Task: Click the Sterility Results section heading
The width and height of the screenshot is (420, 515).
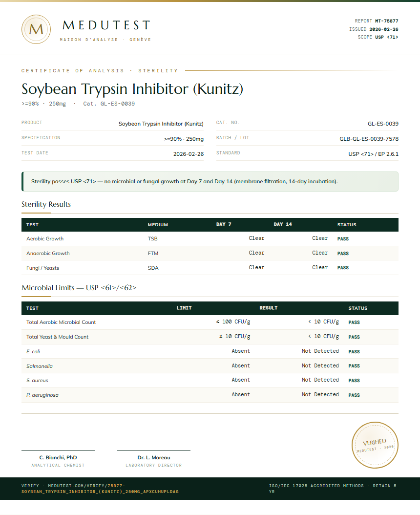Action: click(46, 204)
